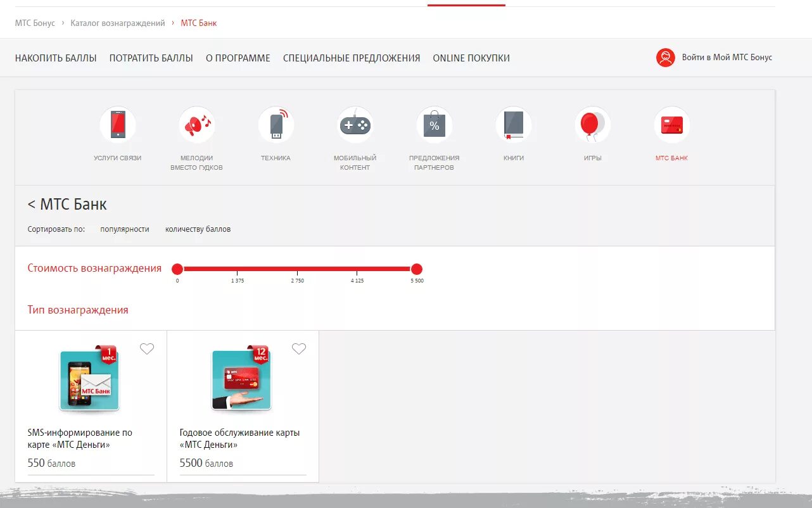812x508 pixels.
Task: Open the О ПРОГРАММЕ menu
Action: [x=238, y=58]
